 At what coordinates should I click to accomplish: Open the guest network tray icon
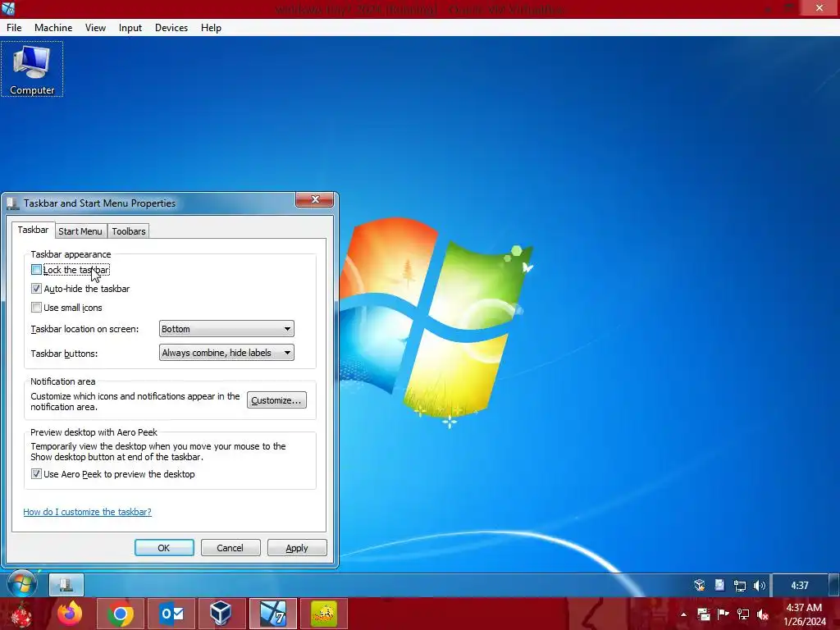740,586
